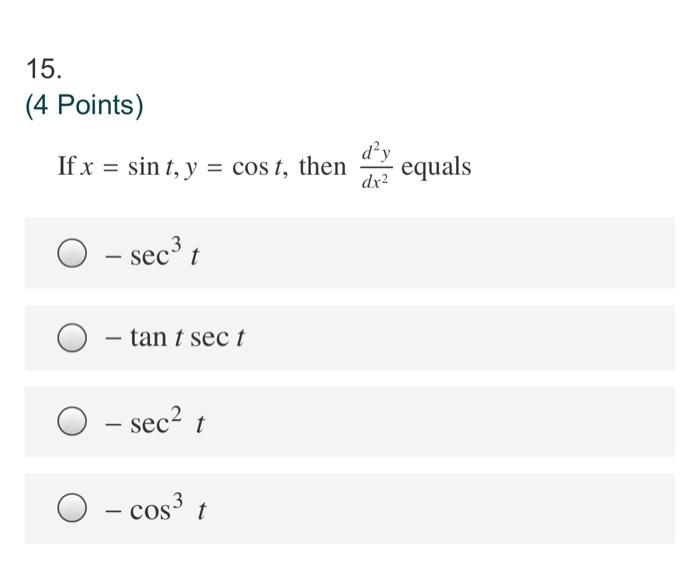700x569 pixels.
Task: Click the word "If" starting the question
Action: (x=67, y=166)
